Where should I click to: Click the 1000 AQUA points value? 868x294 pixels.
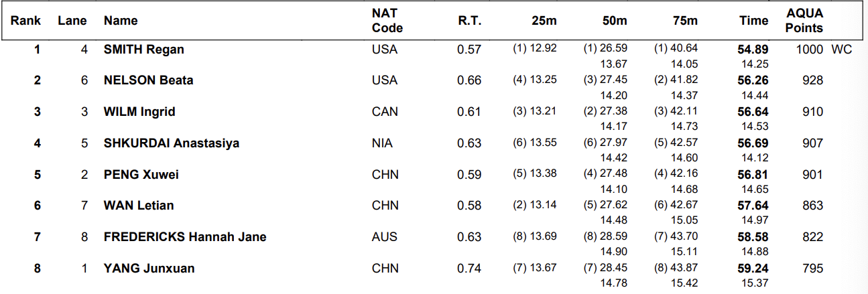coord(810,49)
